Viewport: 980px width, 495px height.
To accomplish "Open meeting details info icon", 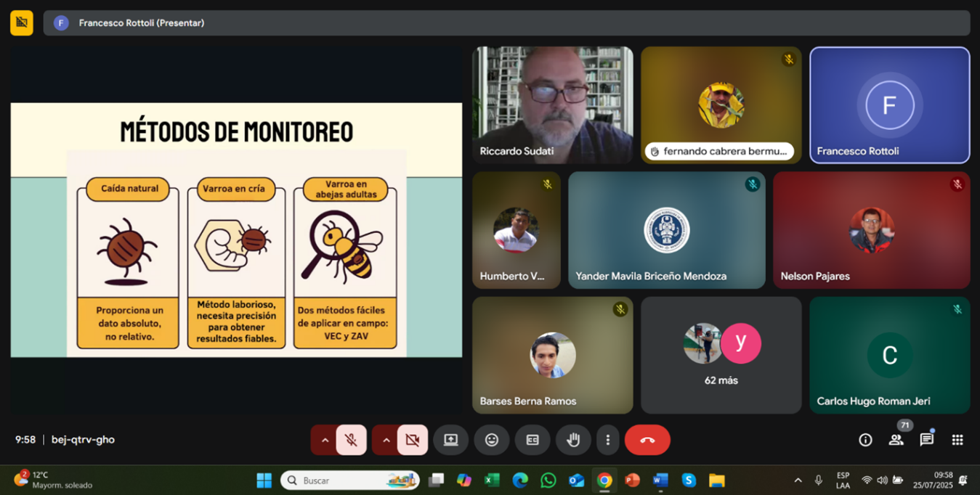I will tap(865, 440).
